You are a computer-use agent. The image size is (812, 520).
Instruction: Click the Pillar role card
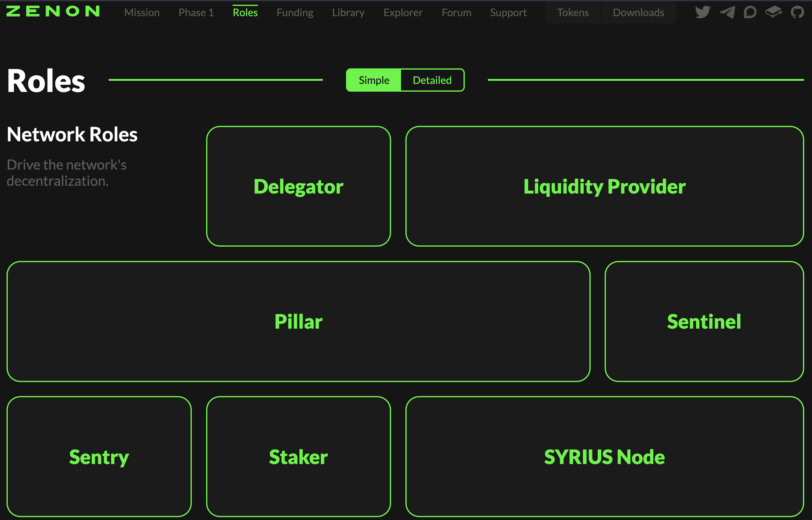click(298, 321)
